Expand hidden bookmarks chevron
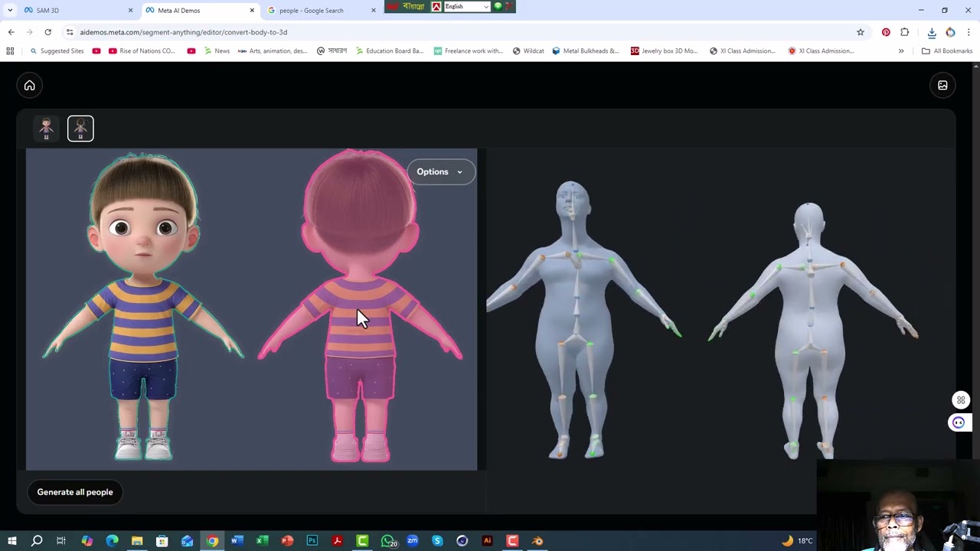Viewport: 980px width, 551px height. pyautogui.click(x=901, y=51)
